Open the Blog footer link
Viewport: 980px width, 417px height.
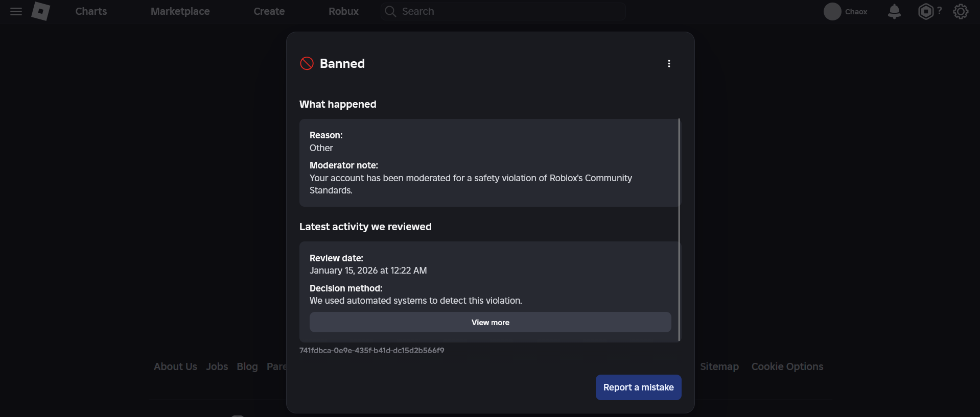click(247, 366)
